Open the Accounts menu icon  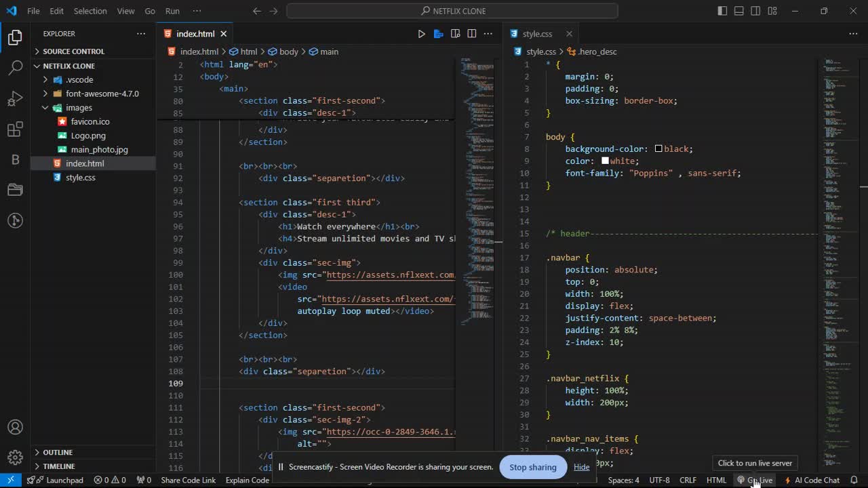[x=15, y=427]
